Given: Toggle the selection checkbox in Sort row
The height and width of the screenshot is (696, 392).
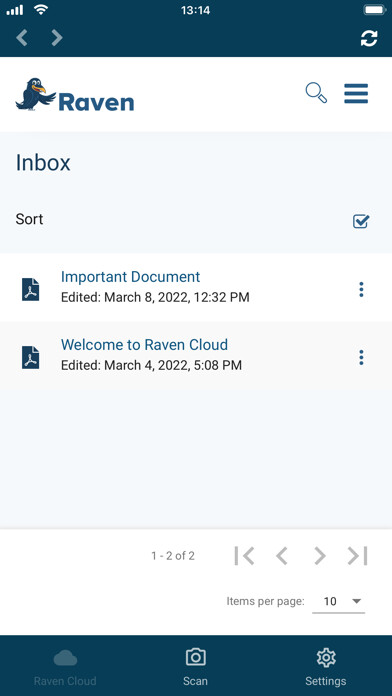Looking at the screenshot, I should pyautogui.click(x=361, y=221).
